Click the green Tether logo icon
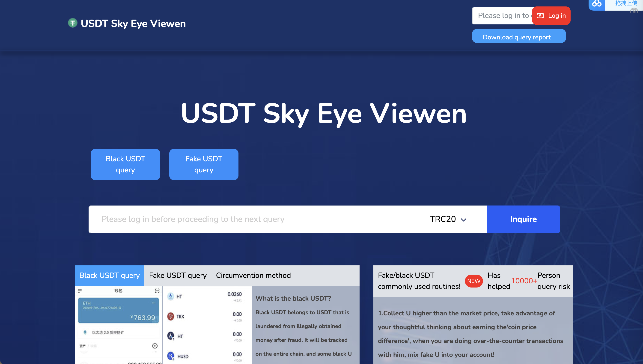 pos(73,23)
